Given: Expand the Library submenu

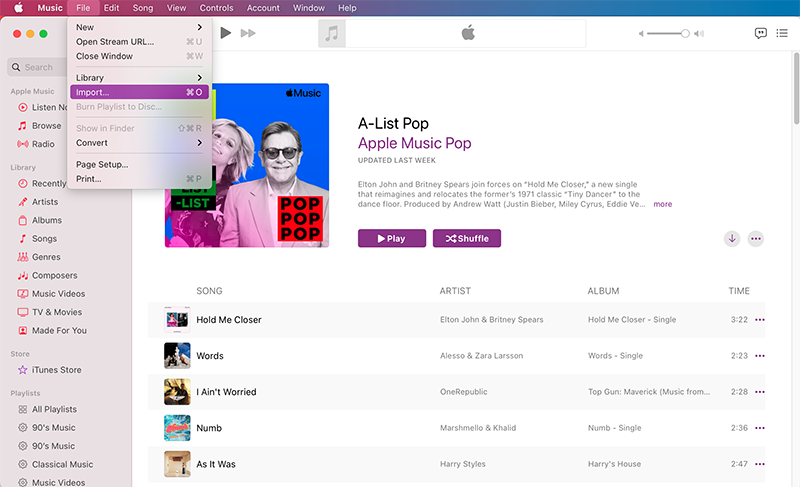Looking at the screenshot, I should coord(139,78).
